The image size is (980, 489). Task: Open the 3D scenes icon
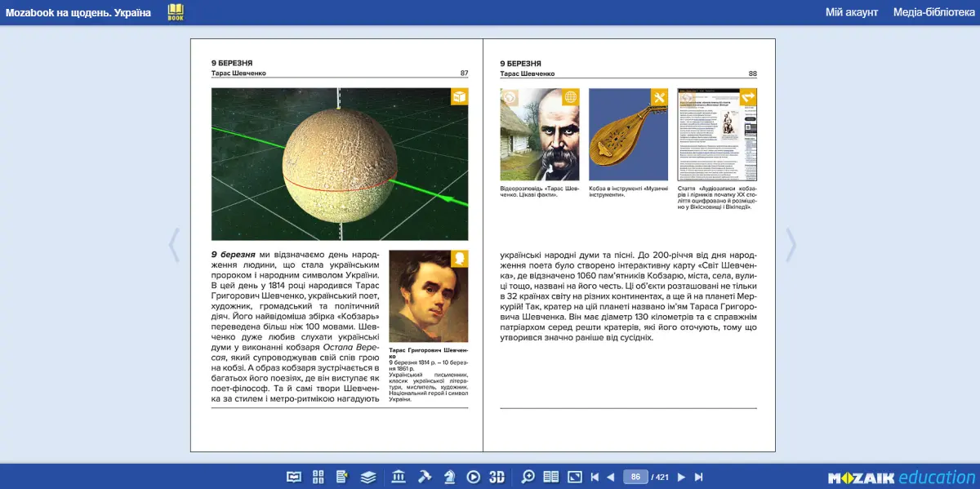497,477
